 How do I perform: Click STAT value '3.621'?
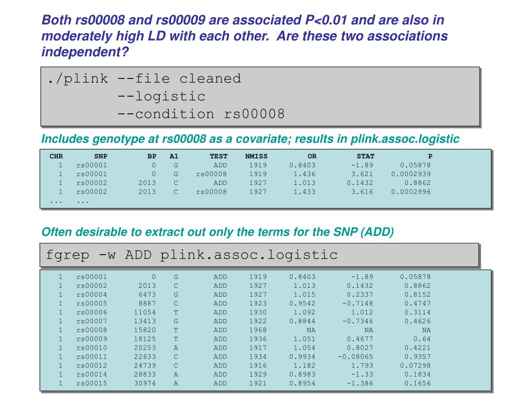point(362,174)
